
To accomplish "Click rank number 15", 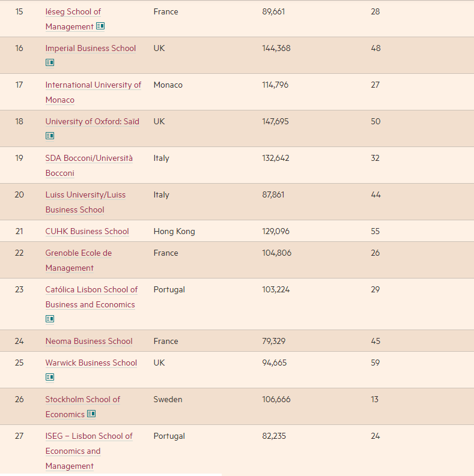I will [19, 11].
